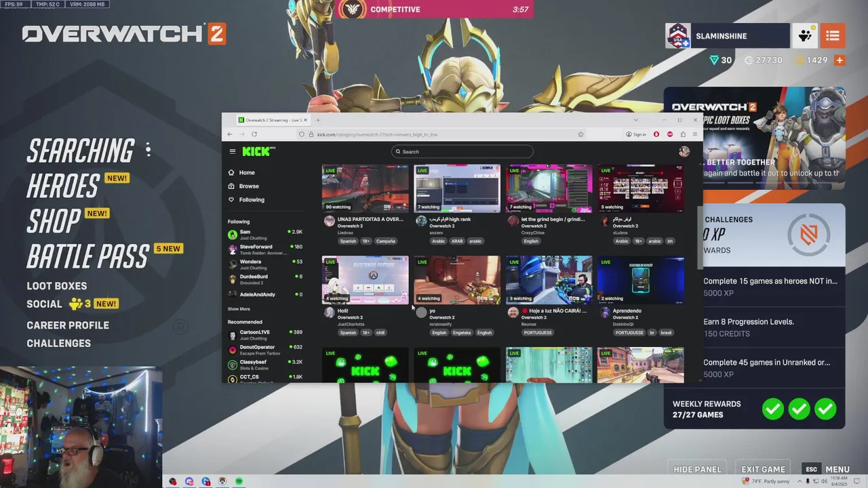Click the adblock extension icon

[670, 134]
